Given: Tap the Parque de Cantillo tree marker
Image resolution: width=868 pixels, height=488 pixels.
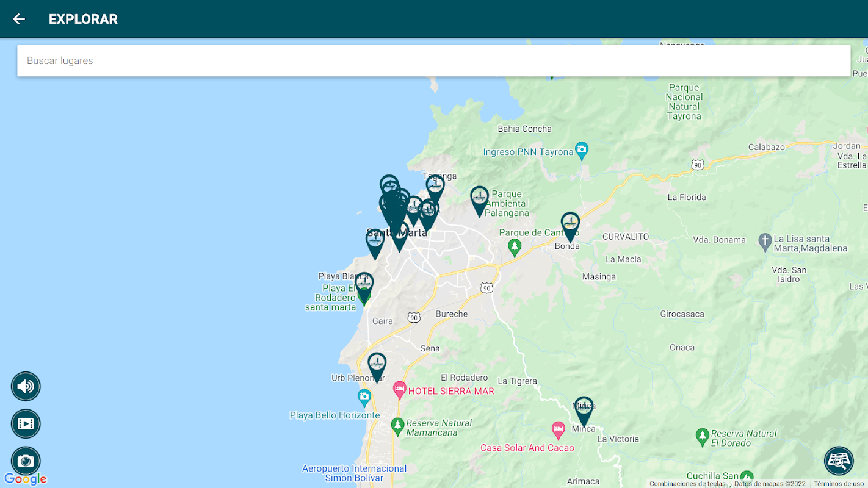Looking at the screenshot, I should [x=515, y=247].
